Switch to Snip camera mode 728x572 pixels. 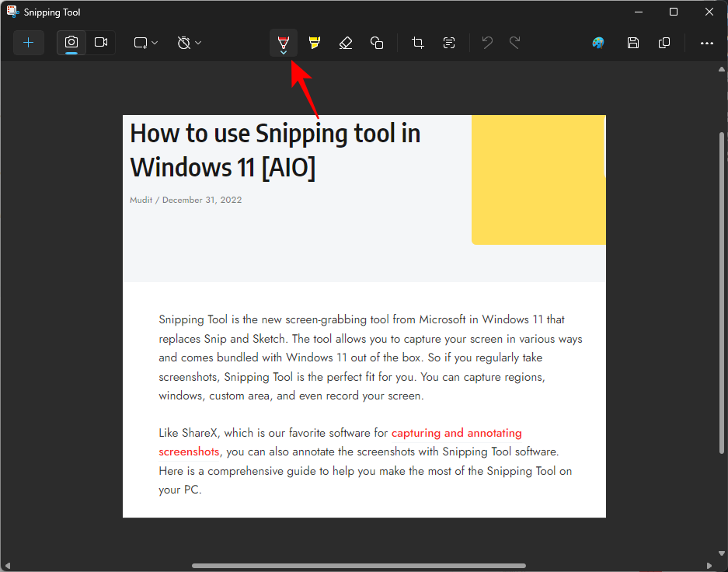tap(71, 43)
